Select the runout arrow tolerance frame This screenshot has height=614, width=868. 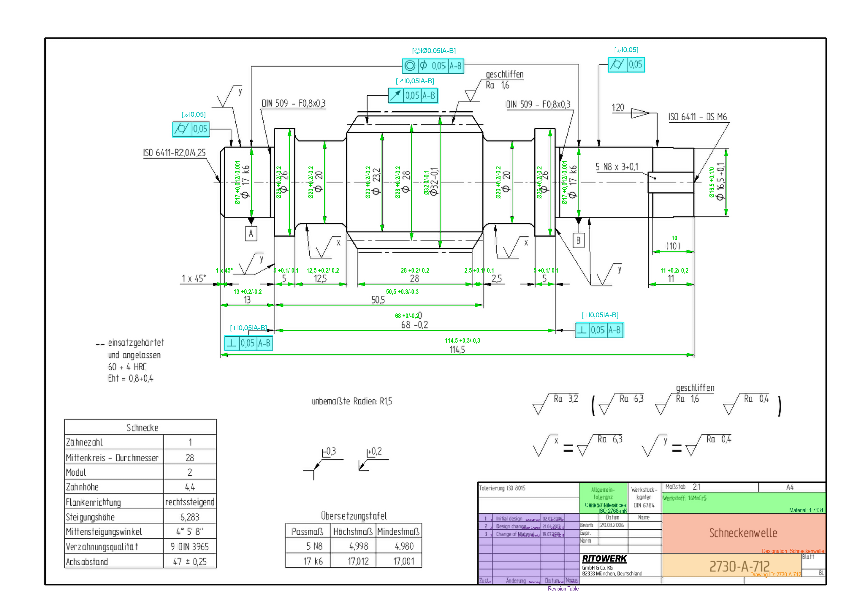click(x=413, y=96)
